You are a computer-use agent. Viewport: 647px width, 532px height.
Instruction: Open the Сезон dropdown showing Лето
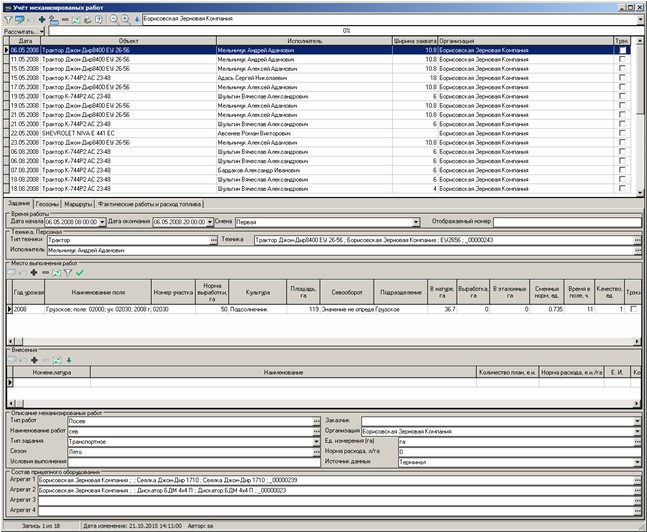point(317,451)
